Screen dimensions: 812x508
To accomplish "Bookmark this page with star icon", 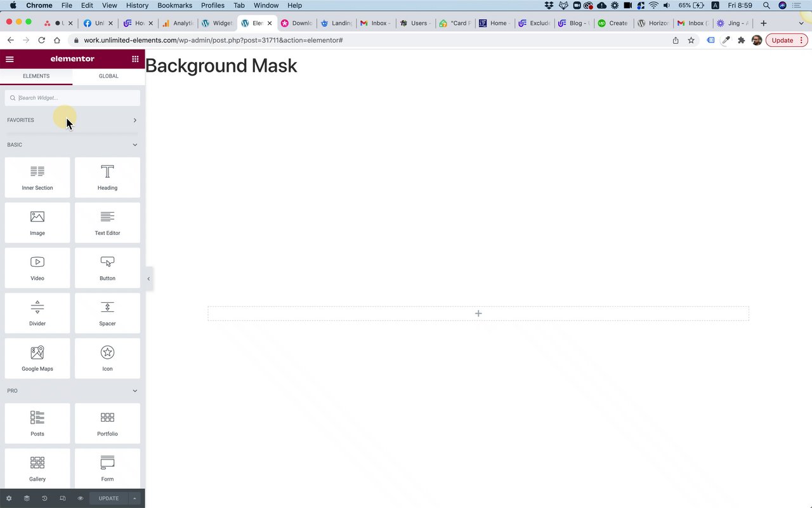I will [x=691, y=40].
